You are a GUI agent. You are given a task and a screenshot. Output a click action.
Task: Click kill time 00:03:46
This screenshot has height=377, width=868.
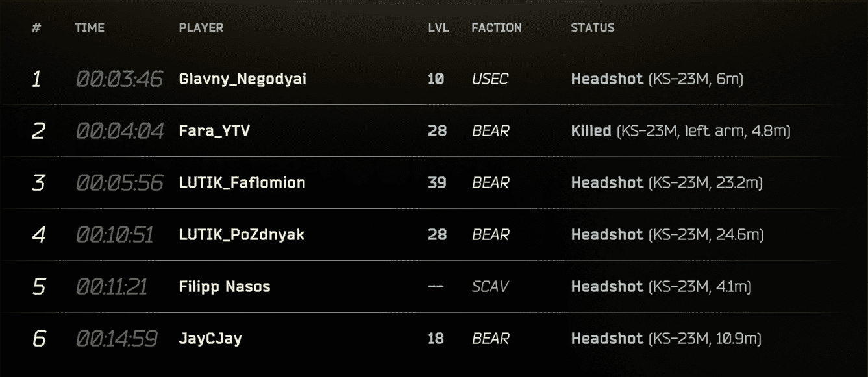[x=119, y=79]
